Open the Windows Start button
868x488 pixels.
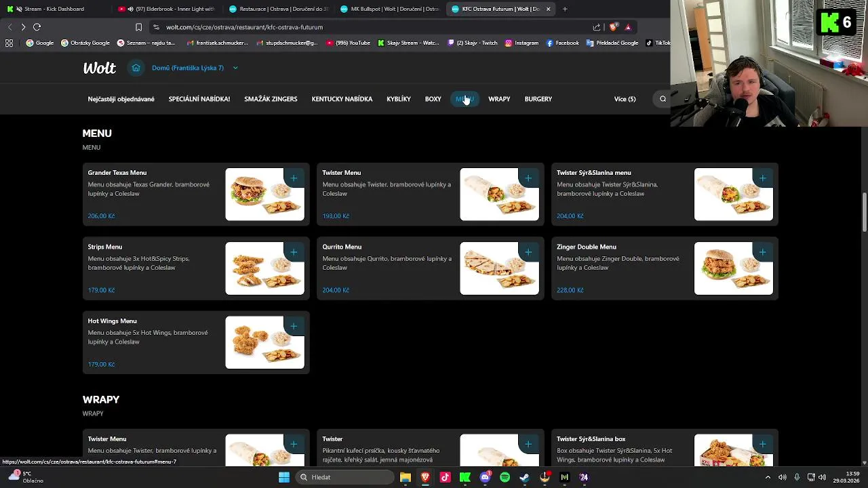[x=284, y=477]
